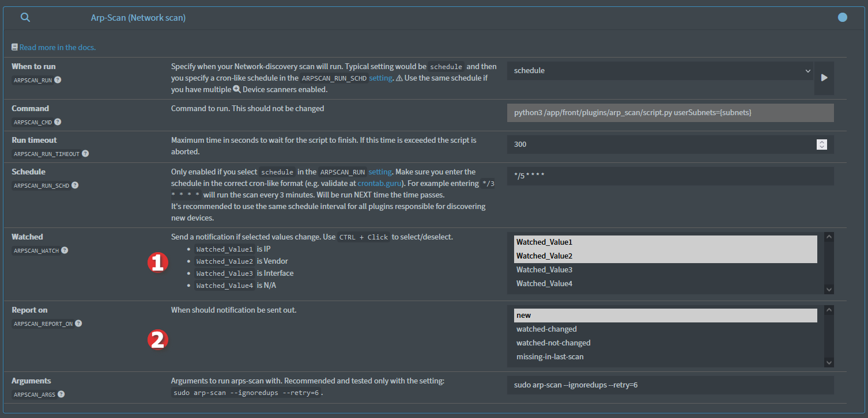Screen dimensions: 868x418
Task: Increment the Run timeout value
Action: (822, 141)
